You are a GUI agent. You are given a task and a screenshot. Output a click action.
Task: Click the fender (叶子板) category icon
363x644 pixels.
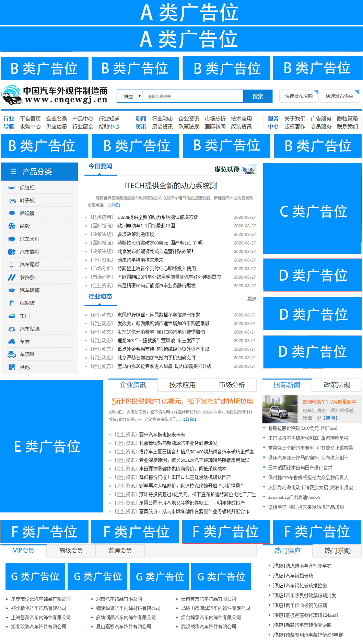click(x=12, y=201)
